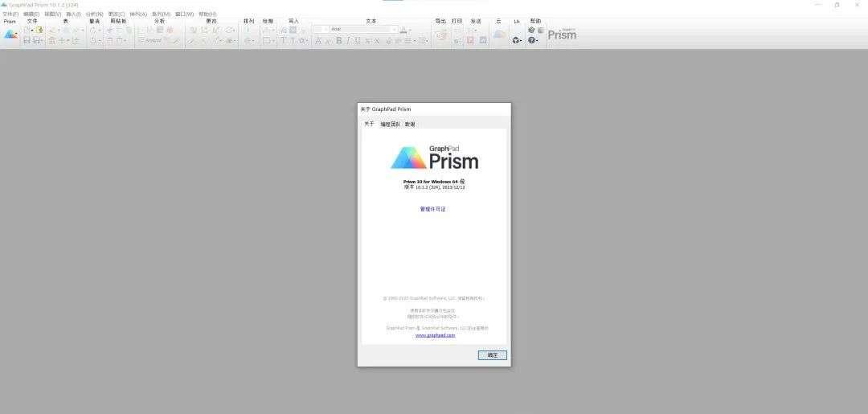Open the 视图(V) menu

[52, 14]
